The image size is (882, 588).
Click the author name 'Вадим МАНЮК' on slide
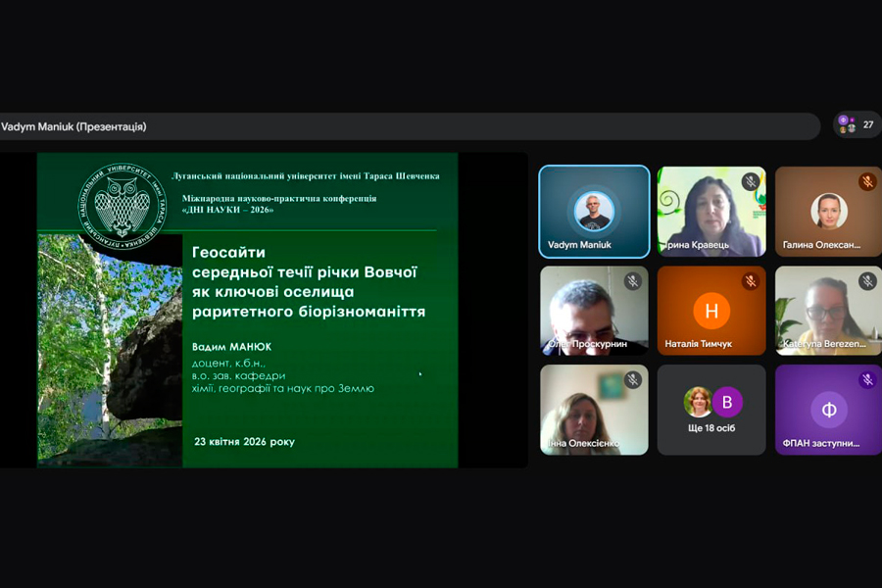pyautogui.click(x=231, y=347)
